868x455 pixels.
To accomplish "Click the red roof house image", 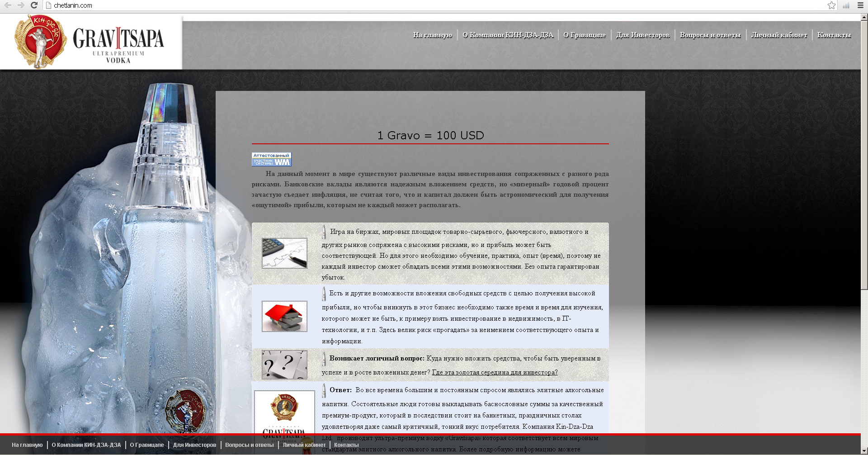I will pos(284,316).
